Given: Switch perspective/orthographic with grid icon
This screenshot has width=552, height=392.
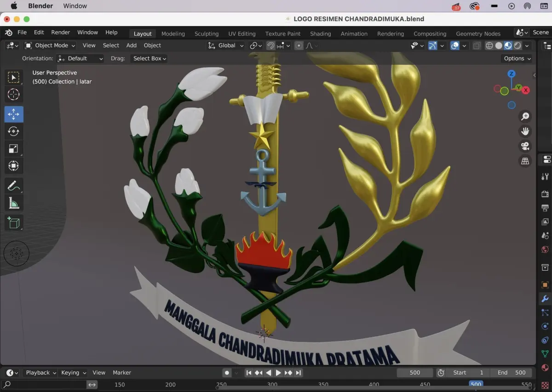Looking at the screenshot, I should tap(525, 161).
